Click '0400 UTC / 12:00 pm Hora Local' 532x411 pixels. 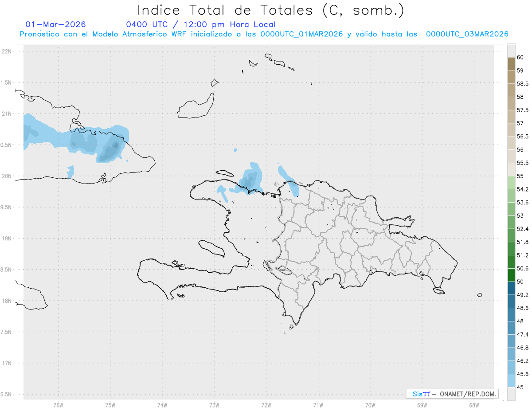pos(201,24)
